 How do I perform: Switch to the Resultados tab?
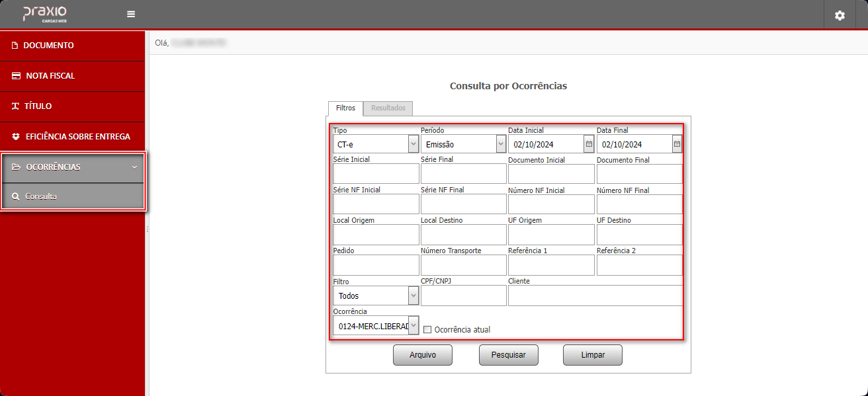[388, 108]
